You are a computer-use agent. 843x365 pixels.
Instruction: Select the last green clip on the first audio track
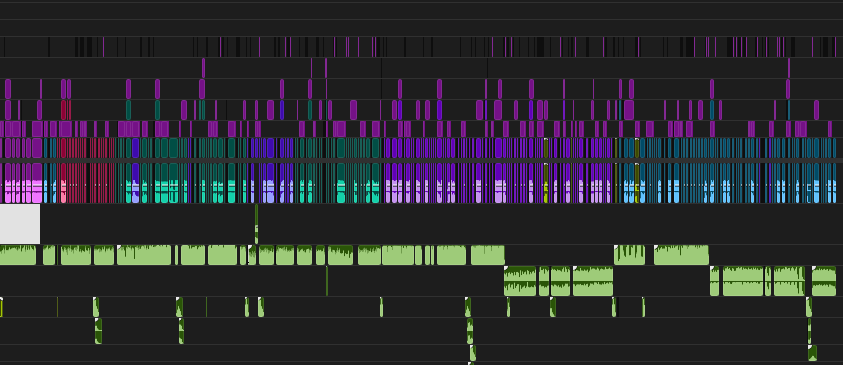coord(681,255)
